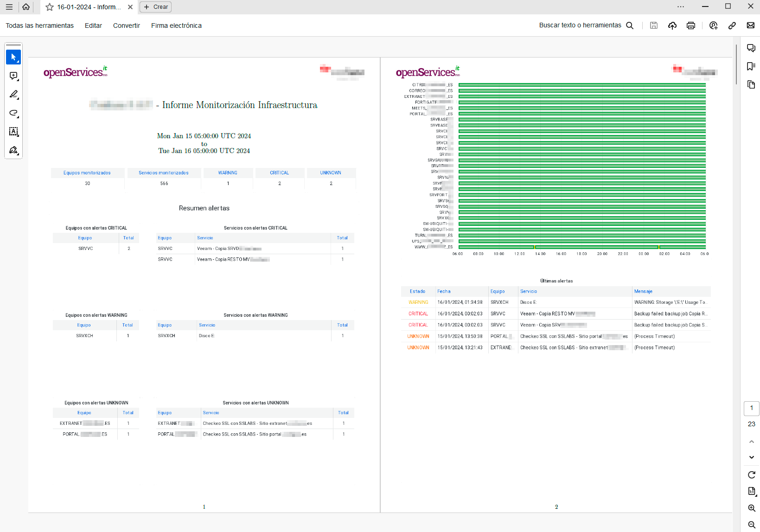Activate the text selection box tool
Viewport: 760px width, 532px height.
[13, 132]
